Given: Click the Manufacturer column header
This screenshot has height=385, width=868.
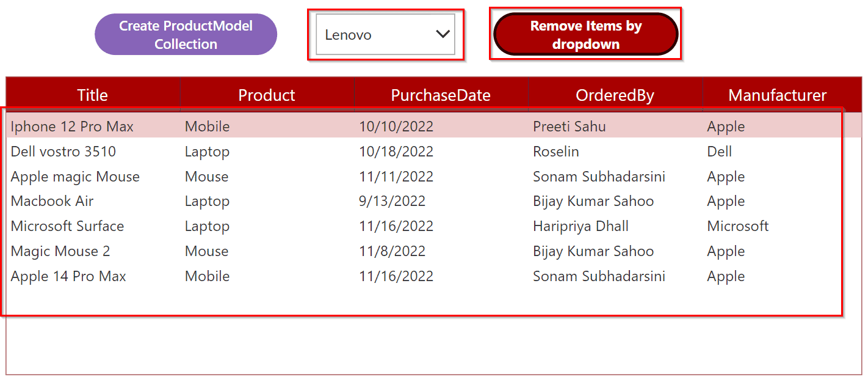Looking at the screenshot, I should [777, 95].
